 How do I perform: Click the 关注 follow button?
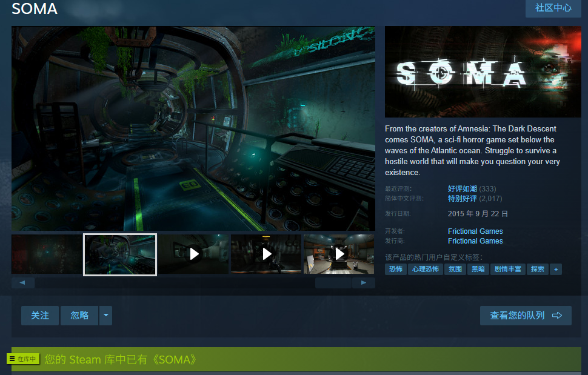point(40,316)
